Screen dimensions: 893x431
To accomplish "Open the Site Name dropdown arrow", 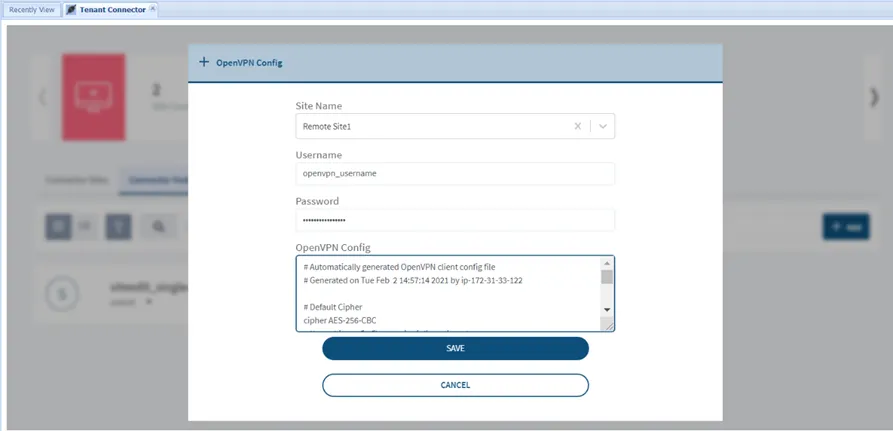I will 603,126.
